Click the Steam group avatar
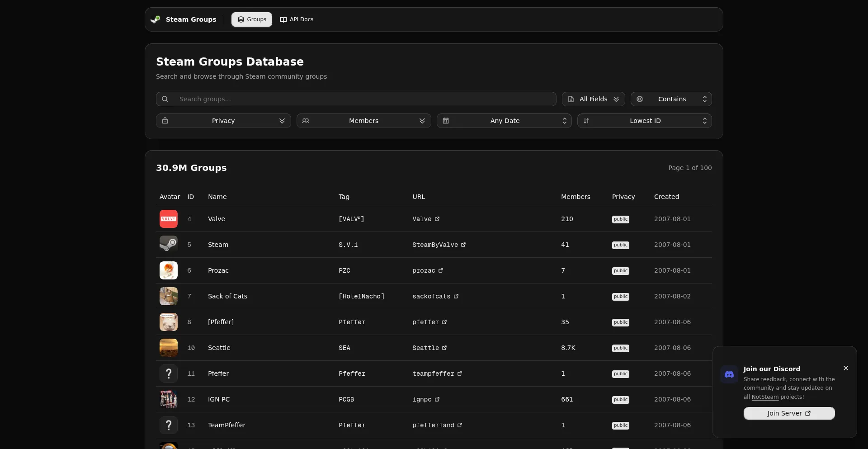Image resolution: width=868 pixels, height=449 pixels. (169, 245)
